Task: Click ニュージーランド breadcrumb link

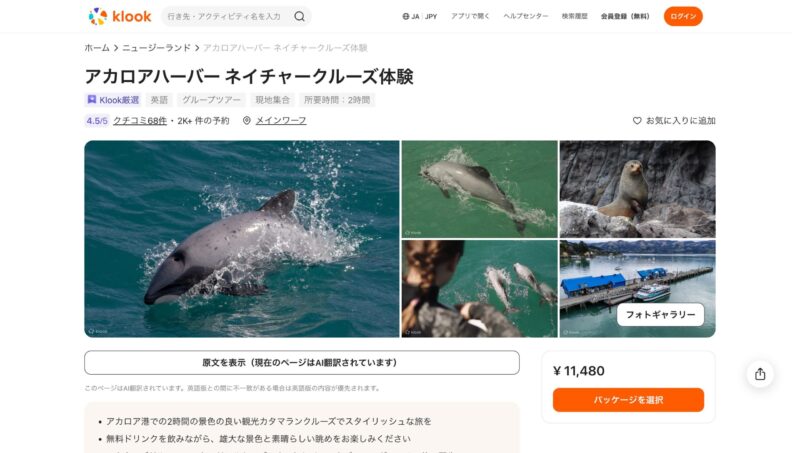Action: [156, 48]
